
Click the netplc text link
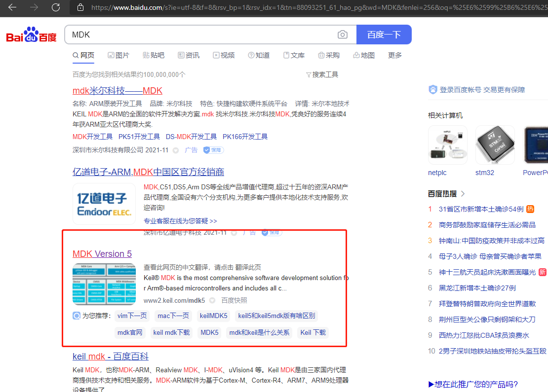(x=437, y=173)
